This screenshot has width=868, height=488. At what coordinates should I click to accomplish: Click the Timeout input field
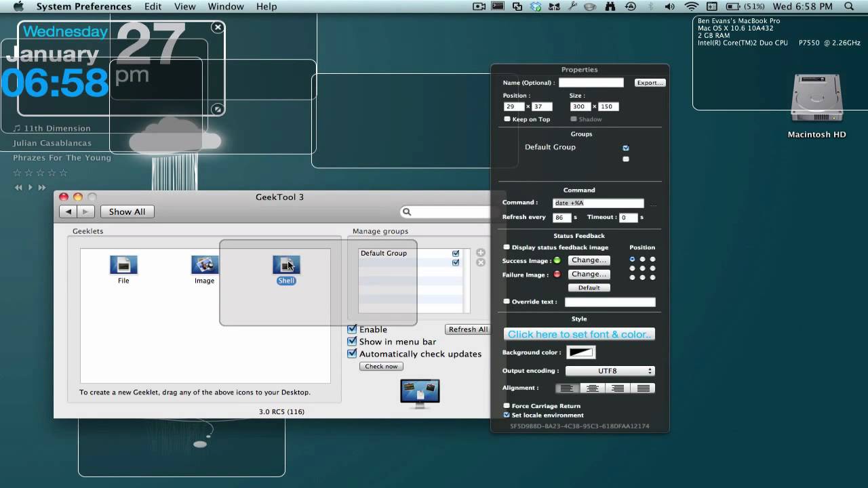[x=629, y=218]
